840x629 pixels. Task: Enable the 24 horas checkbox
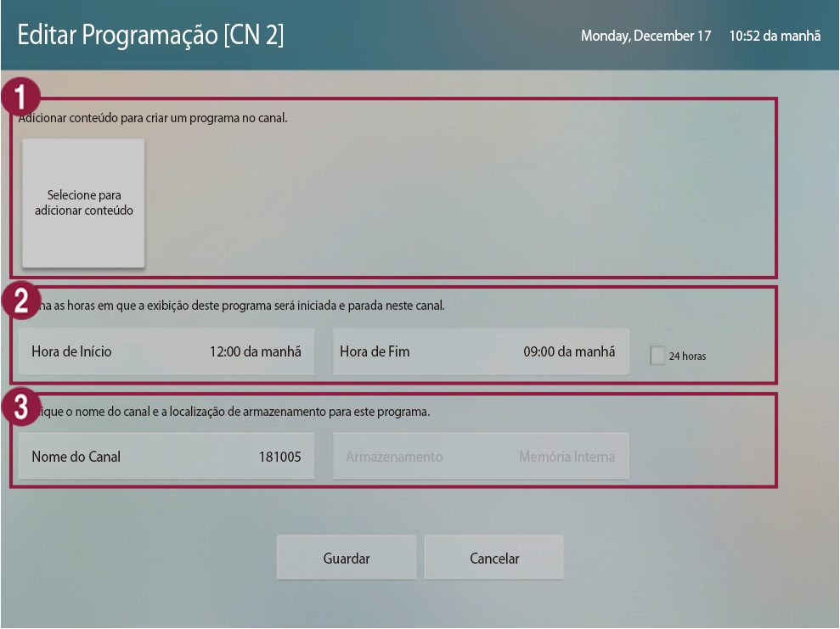coord(657,356)
